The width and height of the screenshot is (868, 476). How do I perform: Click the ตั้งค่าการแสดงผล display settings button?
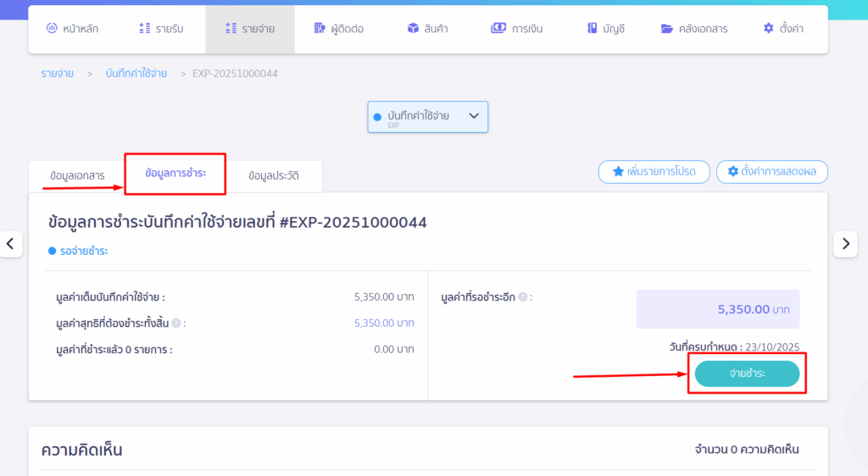coord(771,172)
